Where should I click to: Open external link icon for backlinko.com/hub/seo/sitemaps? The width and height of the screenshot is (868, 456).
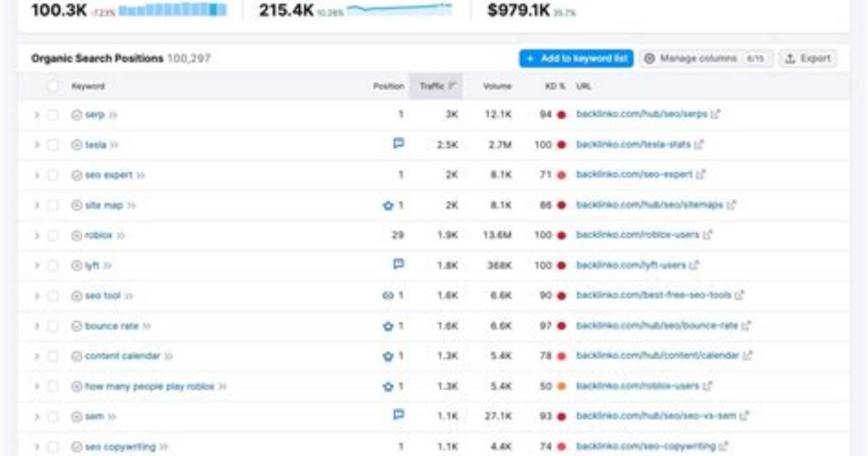pyautogui.click(x=732, y=205)
